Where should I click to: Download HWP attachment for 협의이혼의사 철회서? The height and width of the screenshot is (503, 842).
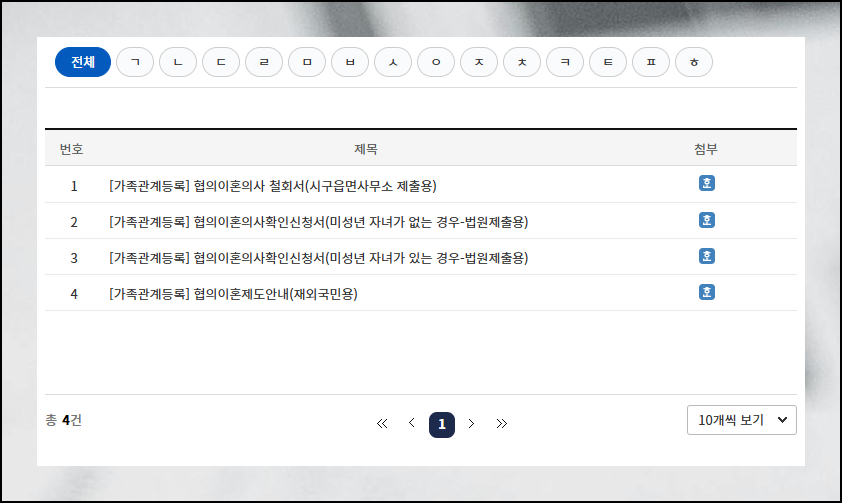[707, 183]
